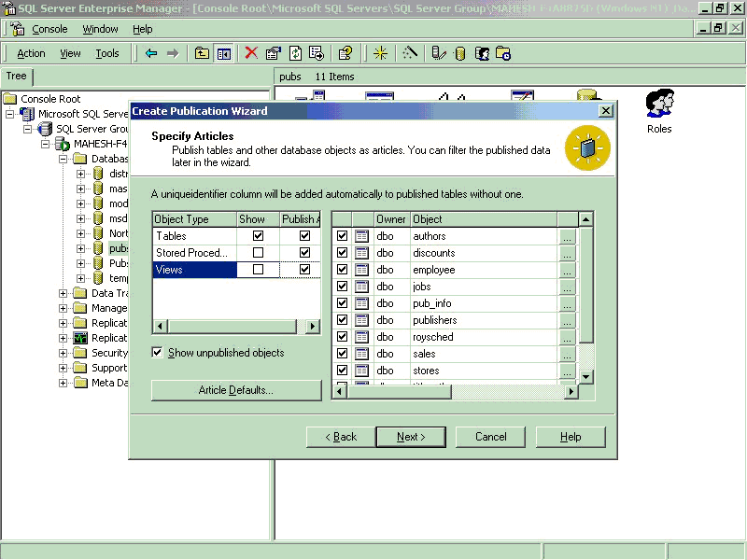Click the yellow star New toolbar icon
This screenshot has height=560, width=747.
point(380,53)
